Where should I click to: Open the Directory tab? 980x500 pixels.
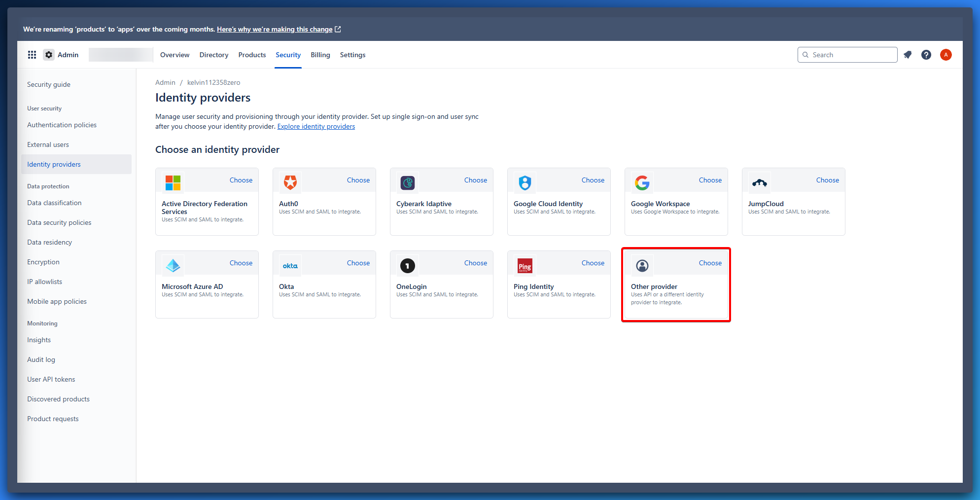pos(214,55)
